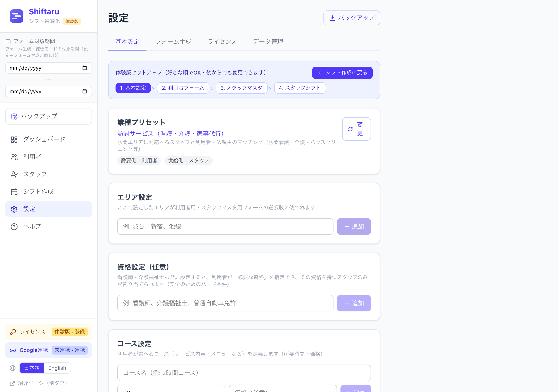Click the Shiftaru app name text

[x=44, y=12]
